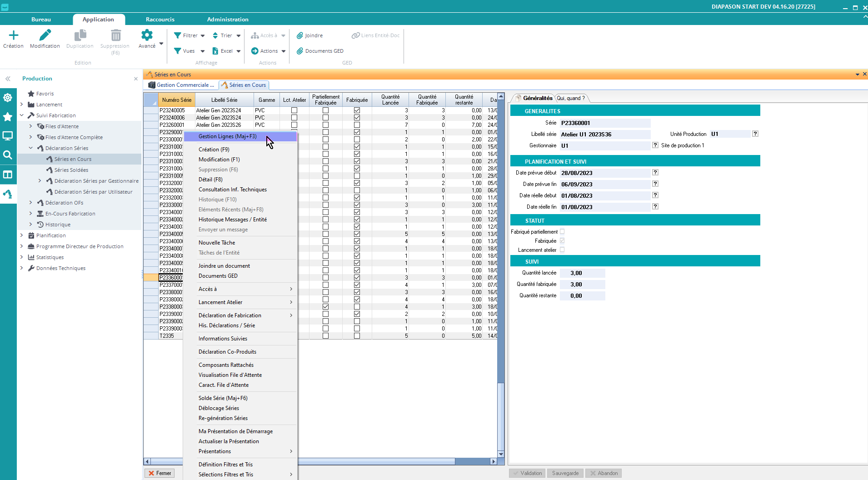Click the Fermer button
Image resolution: width=868 pixels, height=480 pixels.
(160, 473)
